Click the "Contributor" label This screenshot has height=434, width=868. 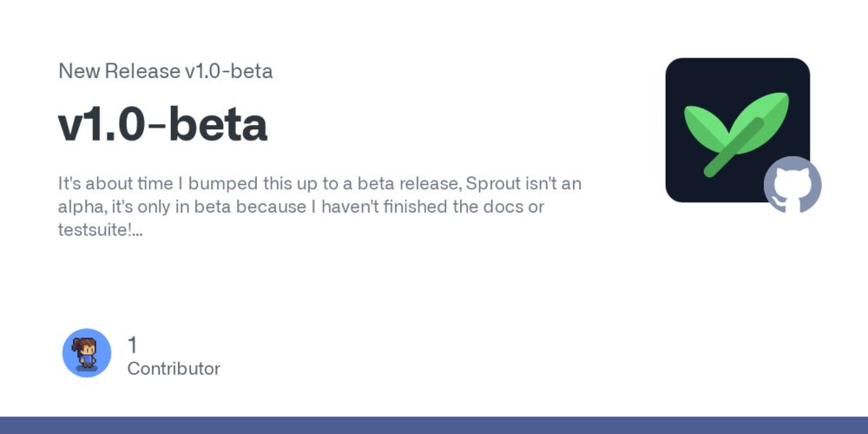(174, 369)
